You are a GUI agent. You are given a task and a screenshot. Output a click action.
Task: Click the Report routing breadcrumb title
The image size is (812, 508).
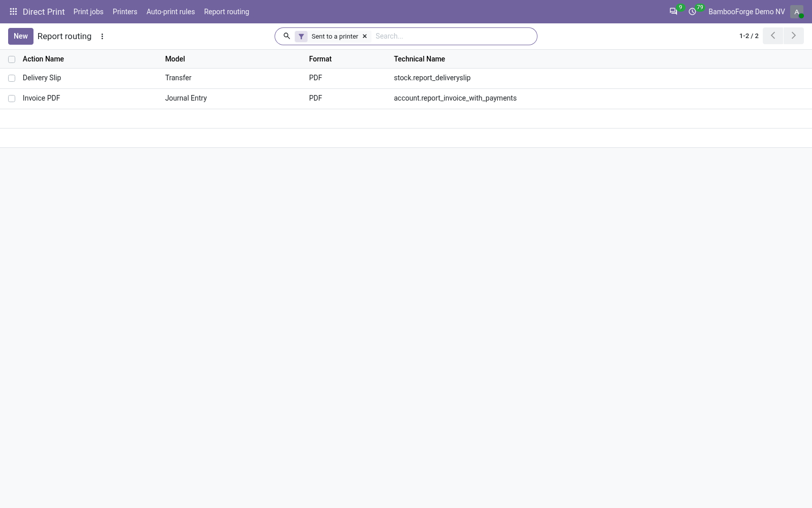(x=64, y=36)
